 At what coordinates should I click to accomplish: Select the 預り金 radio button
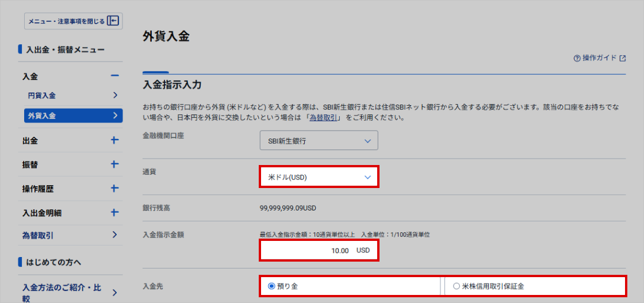tap(272, 286)
